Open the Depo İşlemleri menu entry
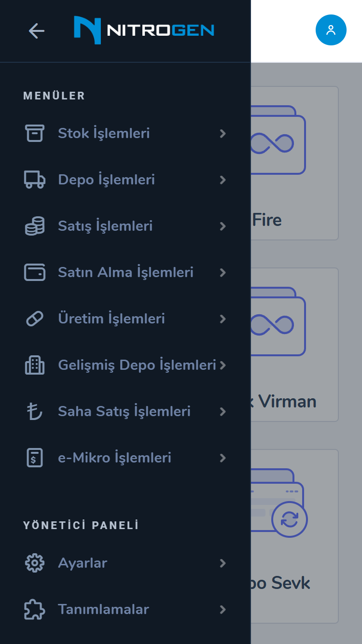The image size is (362, 644). [x=106, y=180]
